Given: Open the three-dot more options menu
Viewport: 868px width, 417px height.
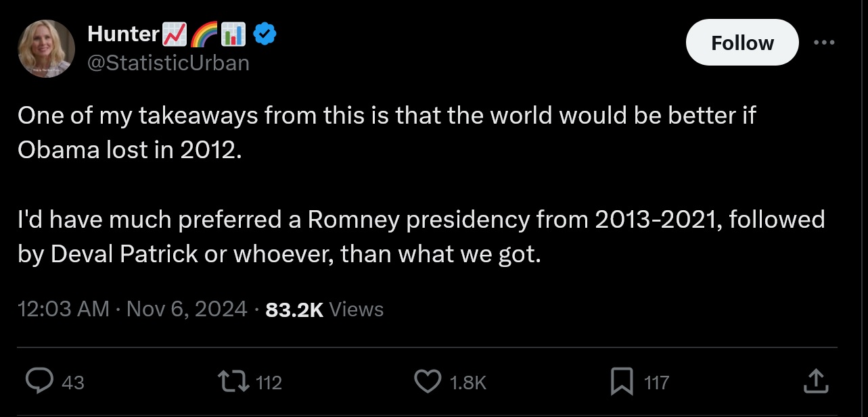Looking at the screenshot, I should [x=823, y=43].
